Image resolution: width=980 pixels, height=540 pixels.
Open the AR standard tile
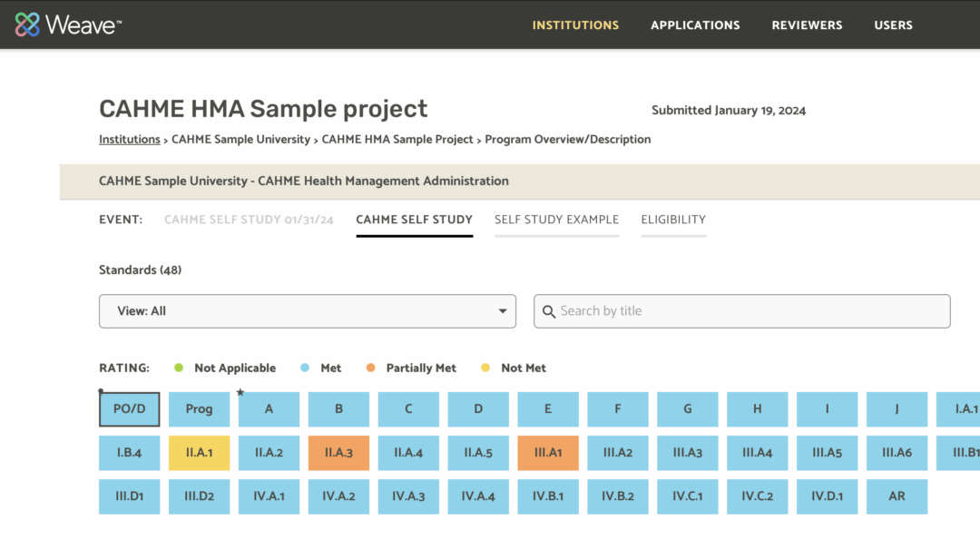click(x=897, y=496)
